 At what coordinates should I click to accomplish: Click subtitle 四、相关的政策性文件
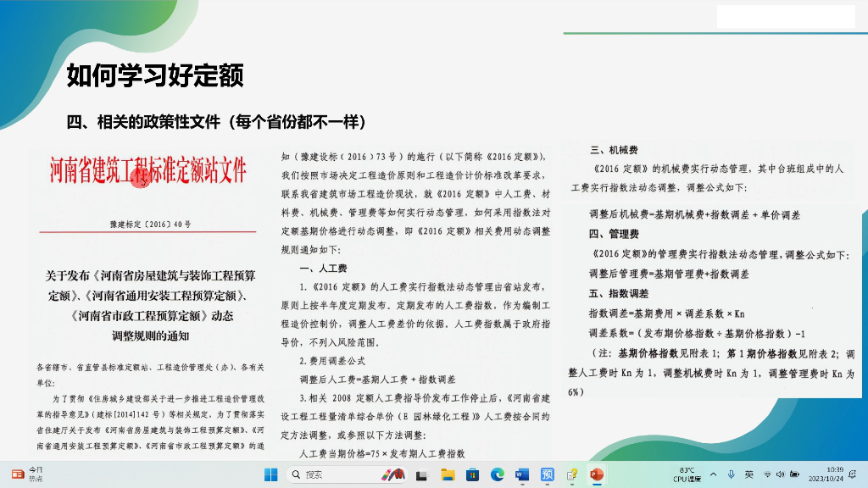point(143,122)
